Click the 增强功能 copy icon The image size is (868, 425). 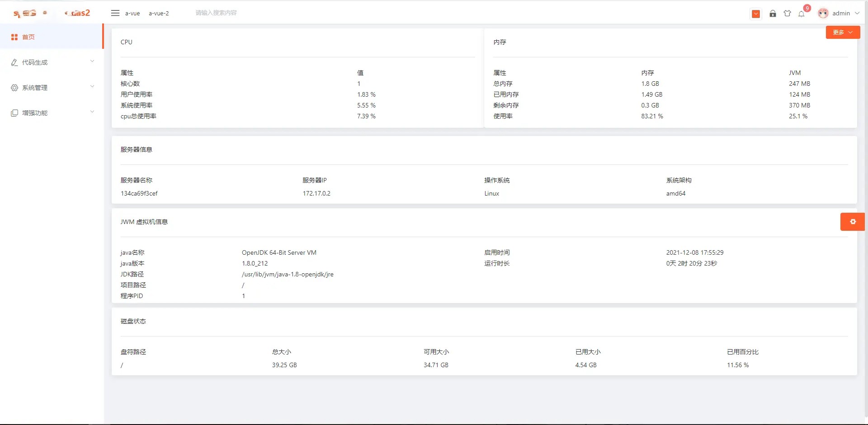(14, 113)
